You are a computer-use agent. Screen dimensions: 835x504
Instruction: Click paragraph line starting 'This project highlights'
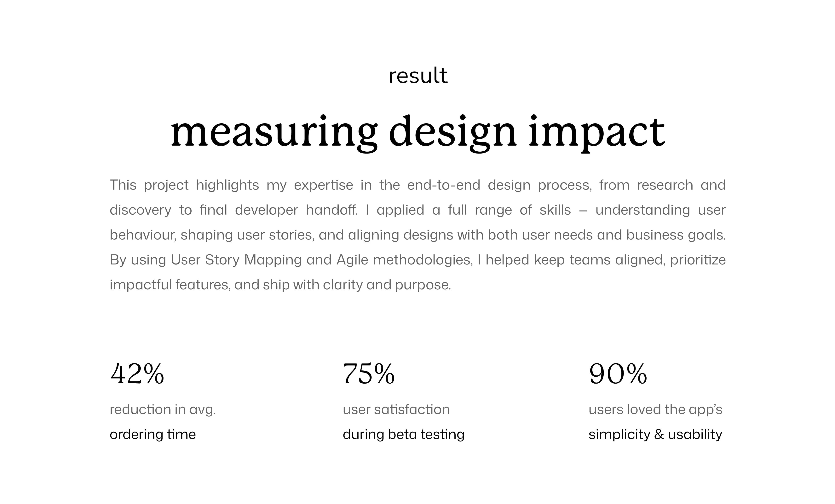click(417, 185)
